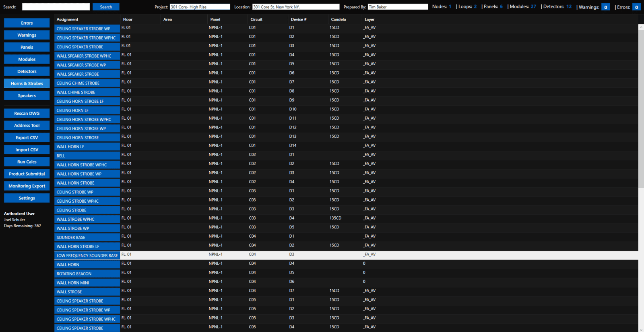Viewport: 644px width, 332px height.
Task: Switch to the Detectors list
Action: point(27,71)
